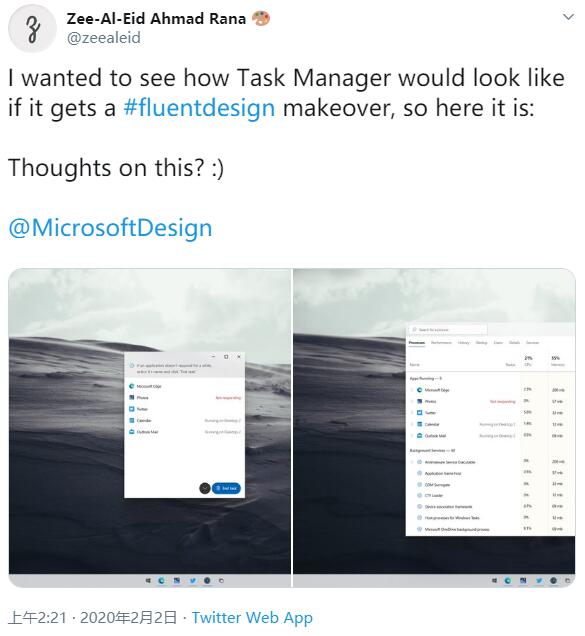Open the tweet options chevron menu

pos(568,17)
